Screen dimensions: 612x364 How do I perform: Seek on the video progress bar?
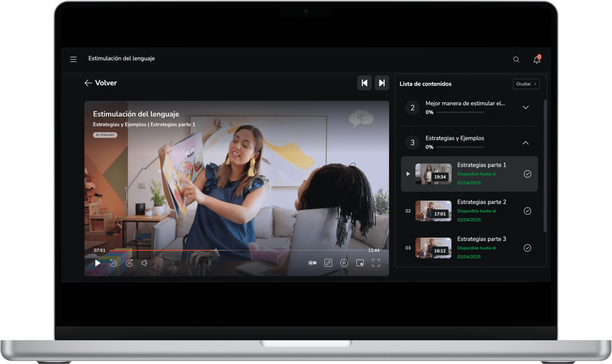pyautogui.click(x=237, y=250)
